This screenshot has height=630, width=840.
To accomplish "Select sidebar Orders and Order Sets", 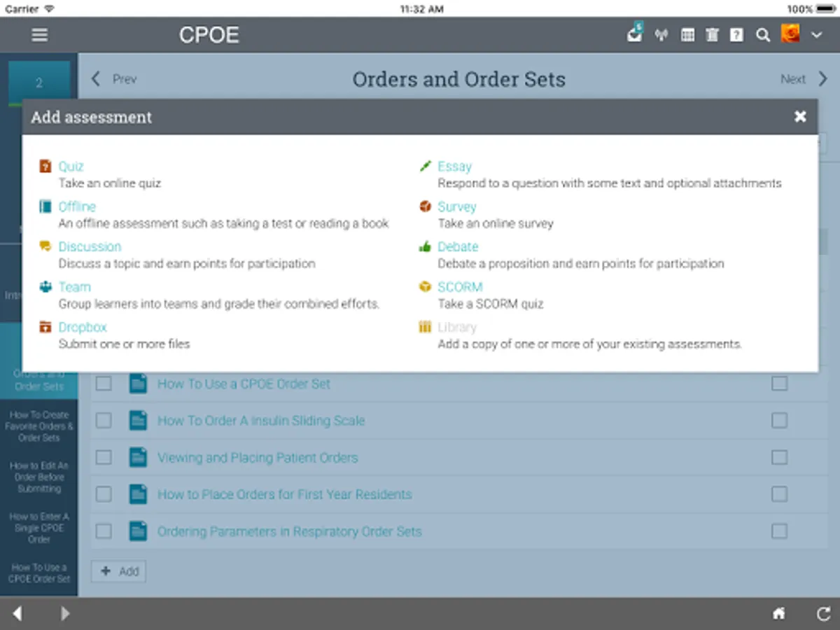I will 39,380.
